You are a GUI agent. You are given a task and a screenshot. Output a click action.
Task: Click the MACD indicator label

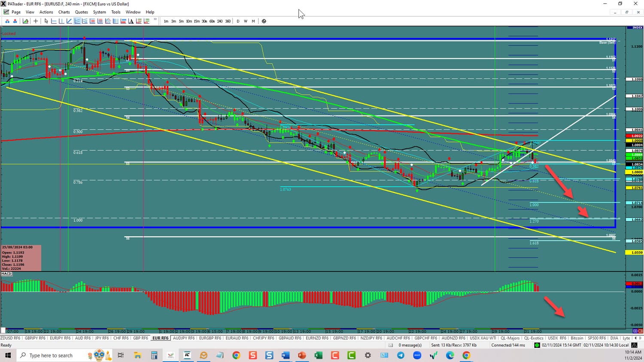(6, 274)
